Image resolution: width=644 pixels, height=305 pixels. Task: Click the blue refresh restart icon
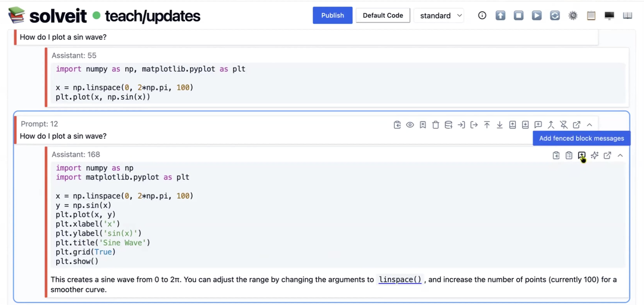pyautogui.click(x=555, y=16)
